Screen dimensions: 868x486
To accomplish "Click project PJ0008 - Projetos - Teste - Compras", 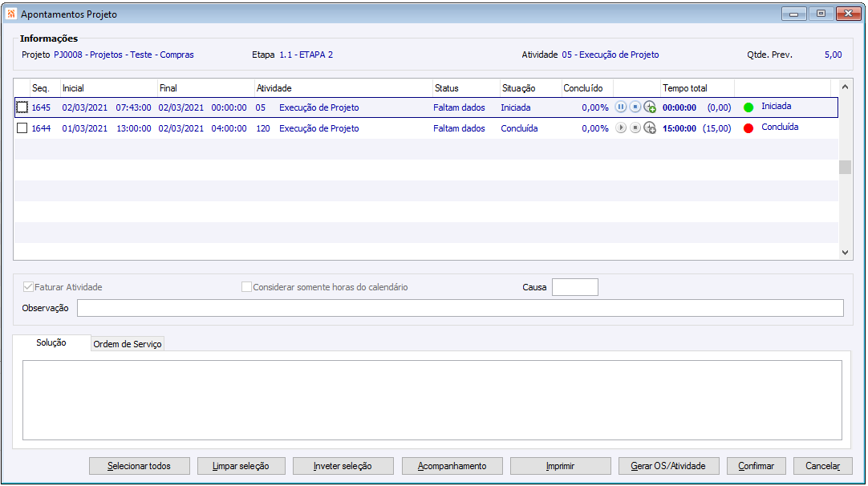I will (x=124, y=55).
